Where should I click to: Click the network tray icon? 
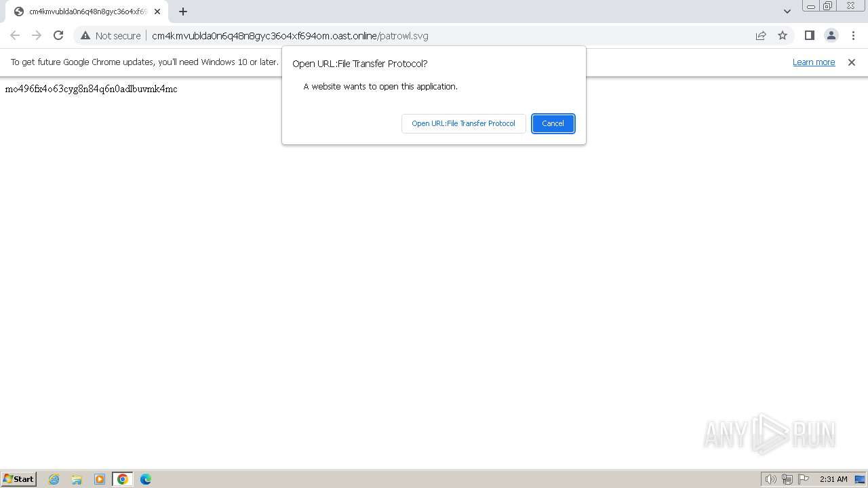(x=787, y=479)
